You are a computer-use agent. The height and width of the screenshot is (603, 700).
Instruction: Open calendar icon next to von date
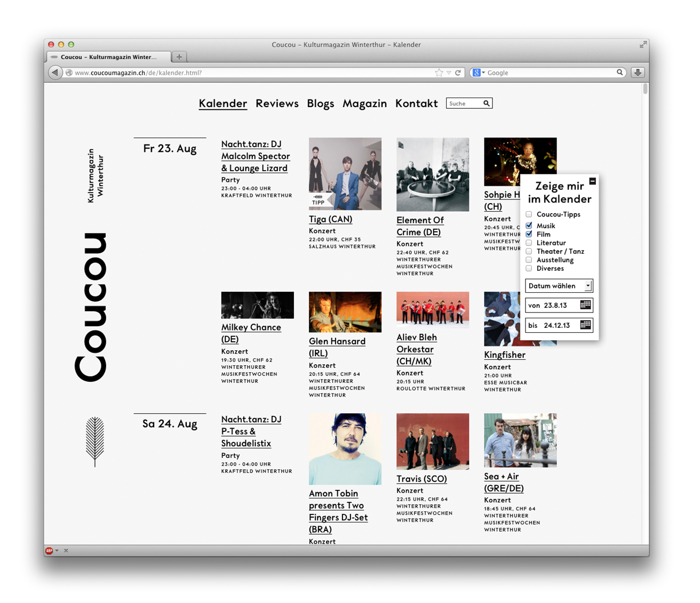[x=585, y=305]
